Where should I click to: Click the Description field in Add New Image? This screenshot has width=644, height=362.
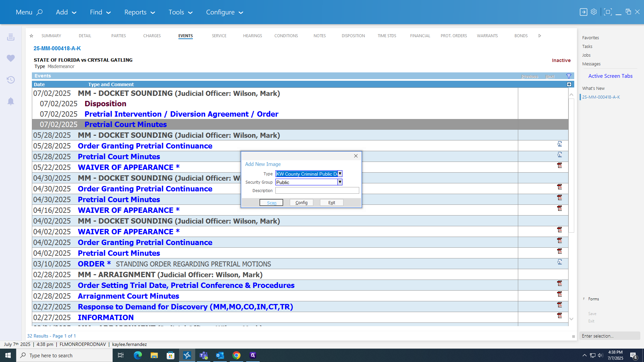click(x=317, y=190)
